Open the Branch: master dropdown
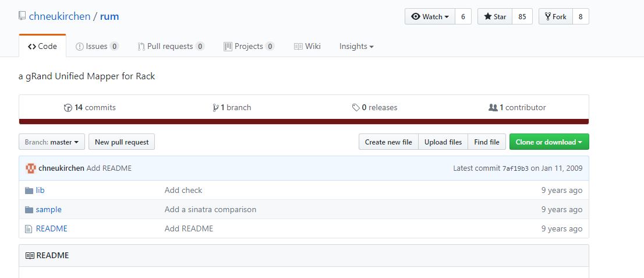This screenshot has width=644, height=278. click(x=52, y=142)
